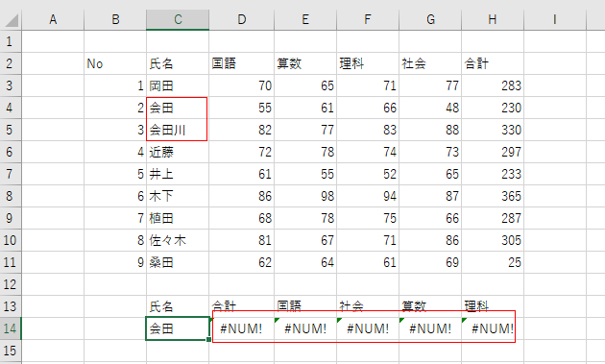The height and width of the screenshot is (364, 605).
Task: Click the '算数' label in row 13
Action: tap(430, 307)
